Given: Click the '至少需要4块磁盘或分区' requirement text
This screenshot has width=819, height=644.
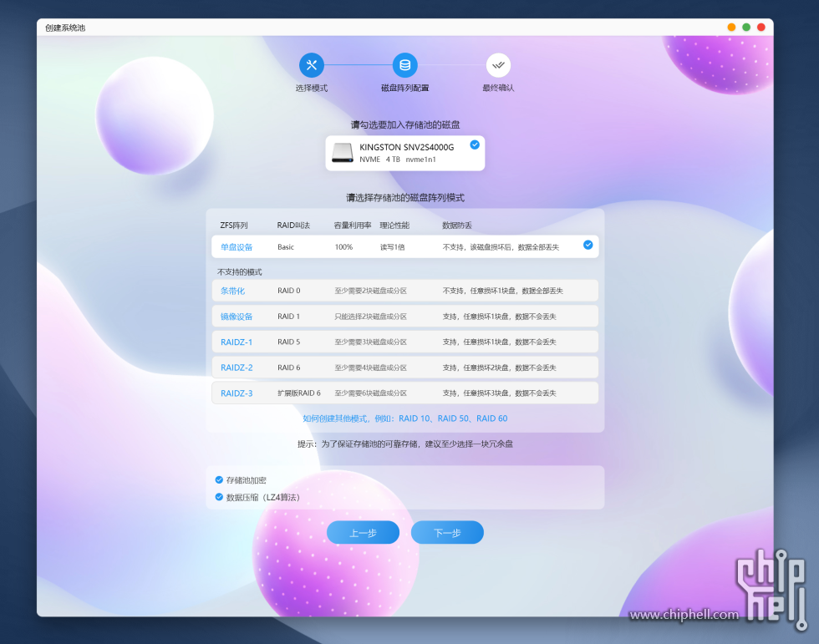Looking at the screenshot, I should click(x=371, y=368).
